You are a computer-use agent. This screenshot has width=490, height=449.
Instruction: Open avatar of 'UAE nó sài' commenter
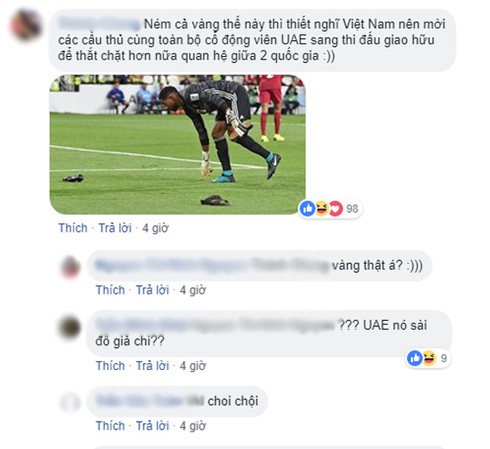70,327
